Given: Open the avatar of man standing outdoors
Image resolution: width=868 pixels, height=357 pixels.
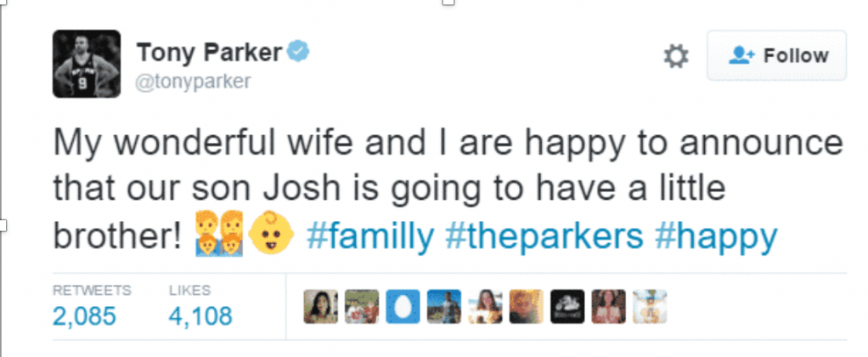Looking at the screenshot, I should pos(443,306).
